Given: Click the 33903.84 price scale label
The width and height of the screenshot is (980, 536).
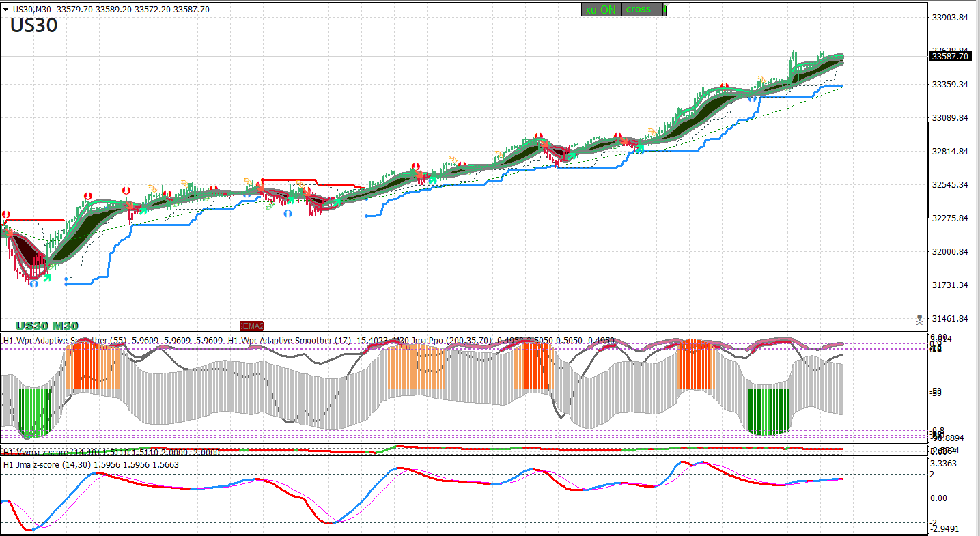Looking at the screenshot, I should pyautogui.click(x=950, y=18).
